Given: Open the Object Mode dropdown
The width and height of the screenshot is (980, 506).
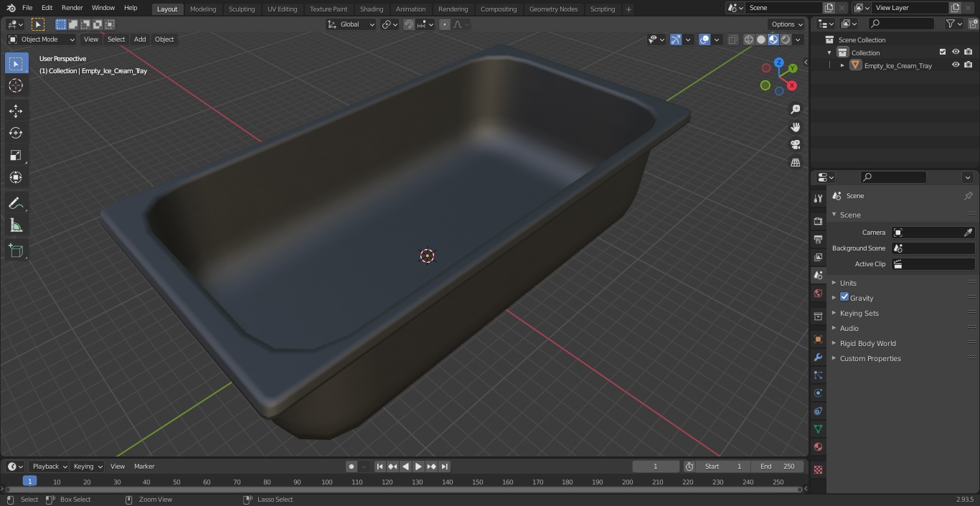Looking at the screenshot, I should point(42,39).
